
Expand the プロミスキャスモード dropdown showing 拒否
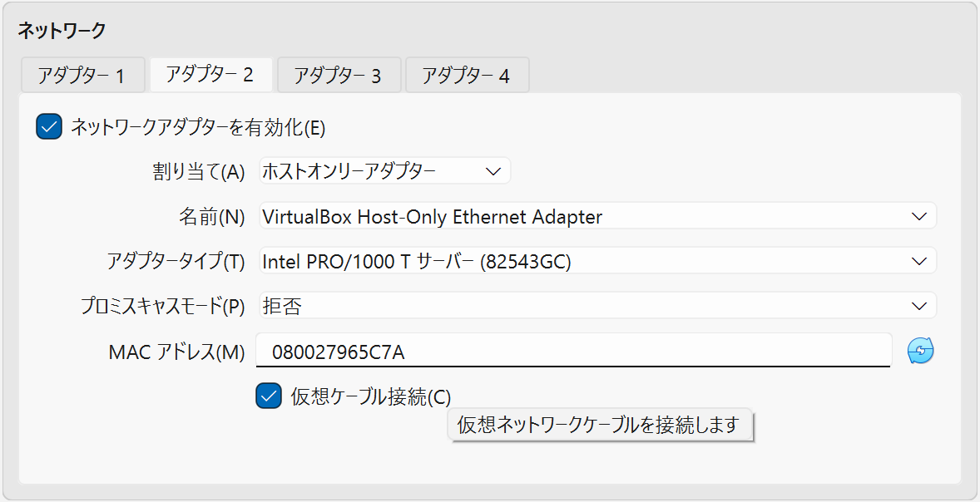[x=597, y=306]
